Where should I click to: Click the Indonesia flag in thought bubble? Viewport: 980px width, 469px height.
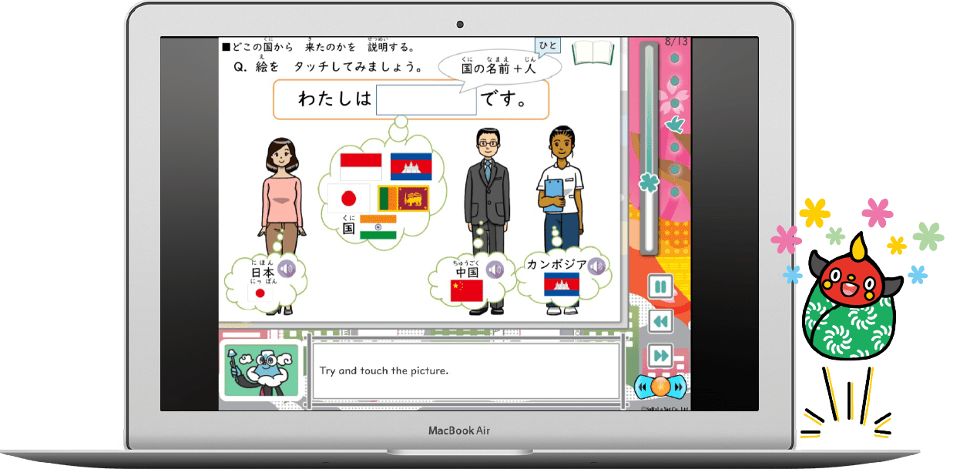point(361,166)
